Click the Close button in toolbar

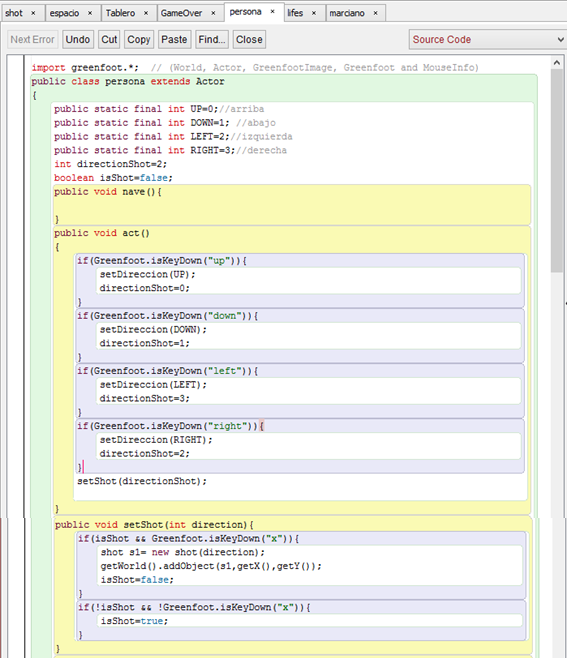[249, 39]
